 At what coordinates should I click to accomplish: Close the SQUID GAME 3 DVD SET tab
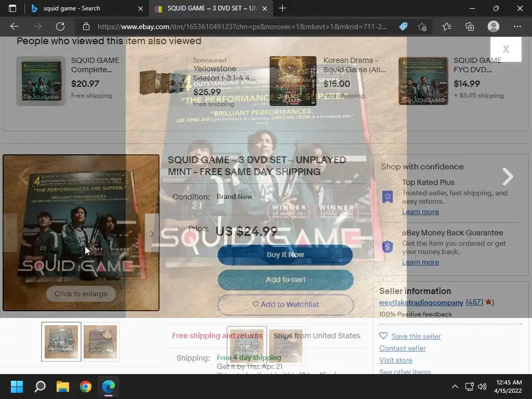click(264, 8)
